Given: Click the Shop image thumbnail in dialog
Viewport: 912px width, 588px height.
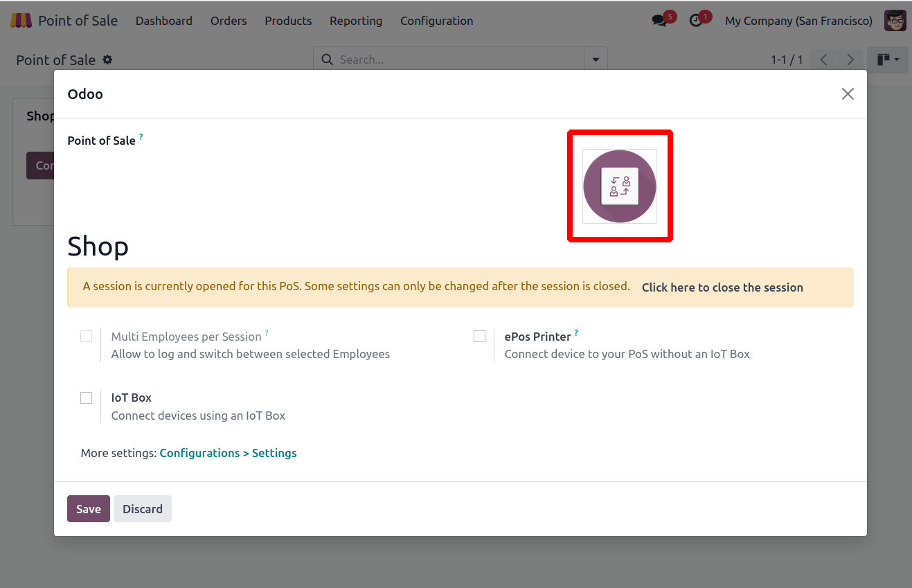Looking at the screenshot, I should pos(620,186).
